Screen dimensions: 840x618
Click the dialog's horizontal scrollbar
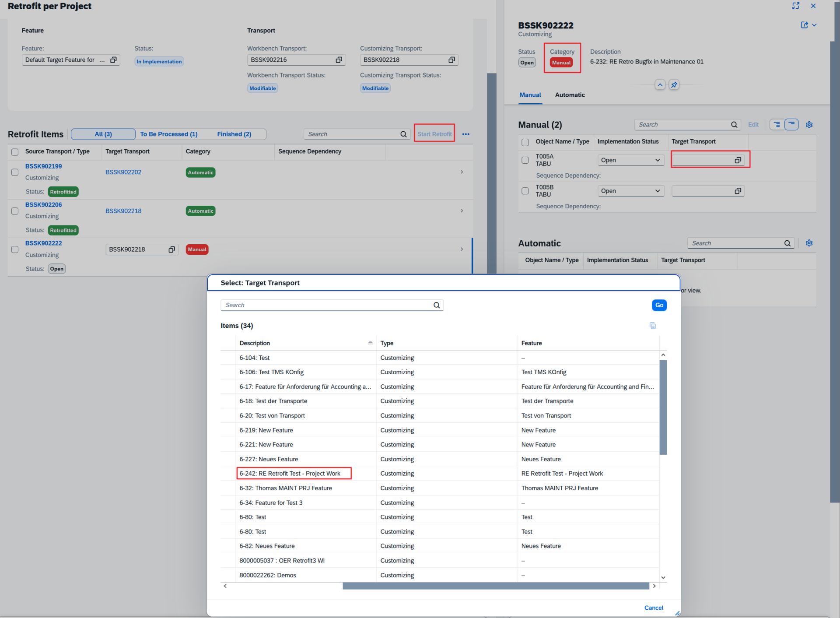[495, 586]
